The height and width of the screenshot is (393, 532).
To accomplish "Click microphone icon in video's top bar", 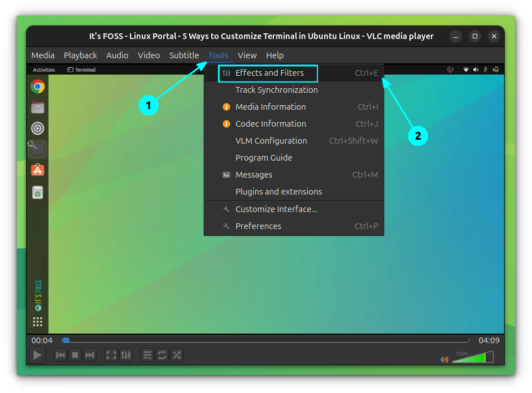I will [486, 70].
